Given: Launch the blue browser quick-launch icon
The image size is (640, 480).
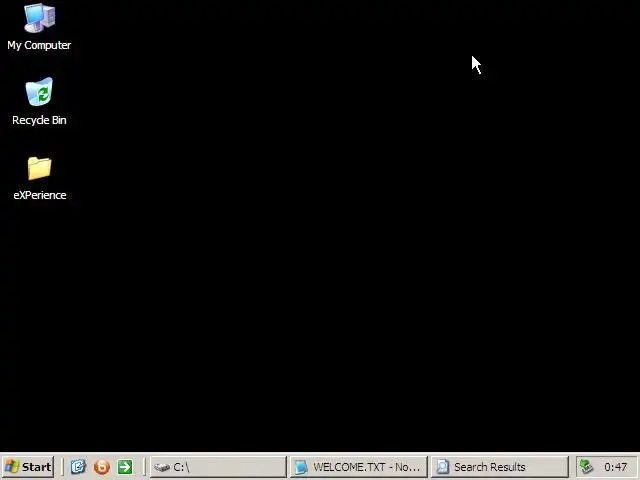Looking at the screenshot, I should 78,467.
